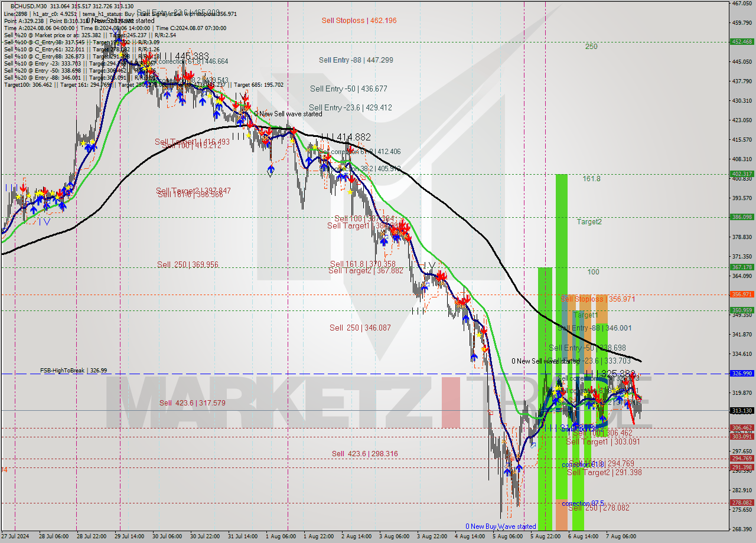This screenshot has height=543, width=756.
Task: Click the 27 Jul 2024 date on time axis
Action: pos(14,537)
